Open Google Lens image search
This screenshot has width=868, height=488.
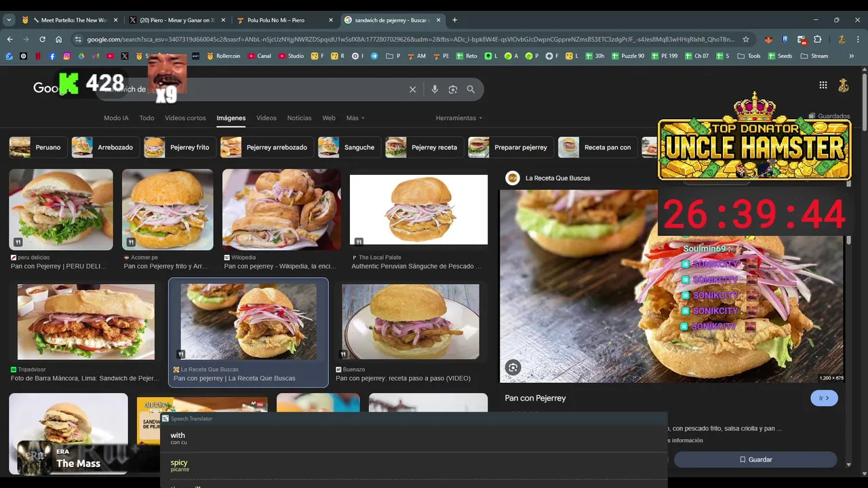pos(453,89)
